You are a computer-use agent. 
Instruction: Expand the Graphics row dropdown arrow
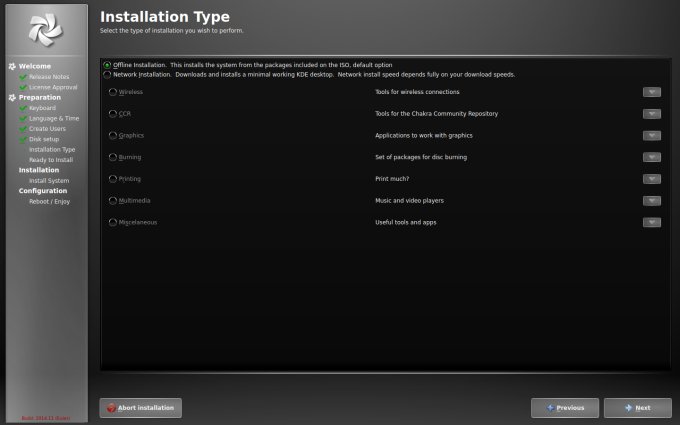[652, 135]
